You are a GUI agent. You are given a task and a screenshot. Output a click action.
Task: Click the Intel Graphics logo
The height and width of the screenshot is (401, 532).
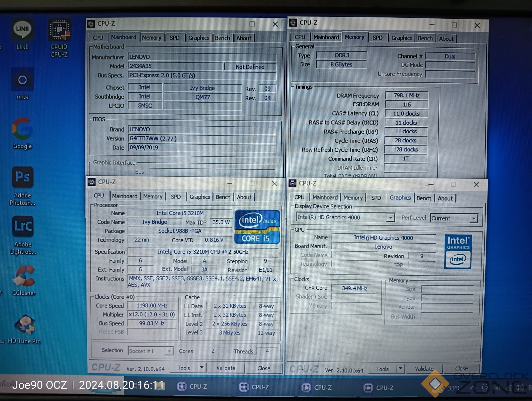[x=458, y=252]
